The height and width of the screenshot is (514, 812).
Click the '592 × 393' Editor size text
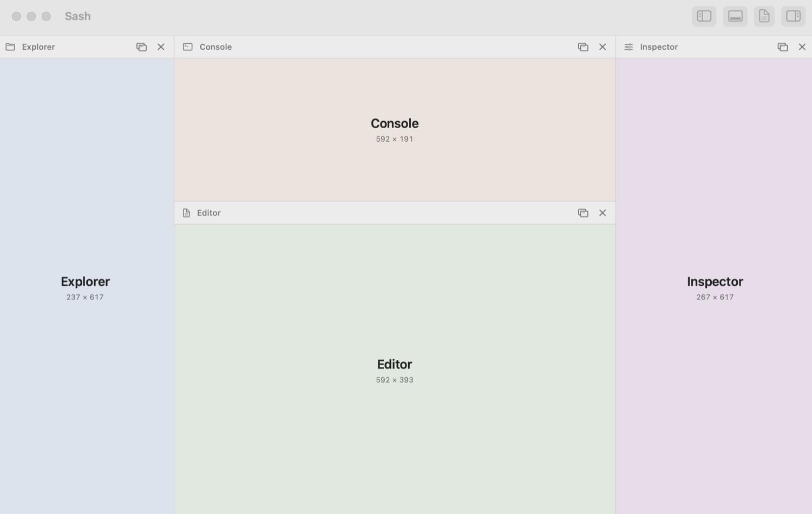pyautogui.click(x=395, y=380)
